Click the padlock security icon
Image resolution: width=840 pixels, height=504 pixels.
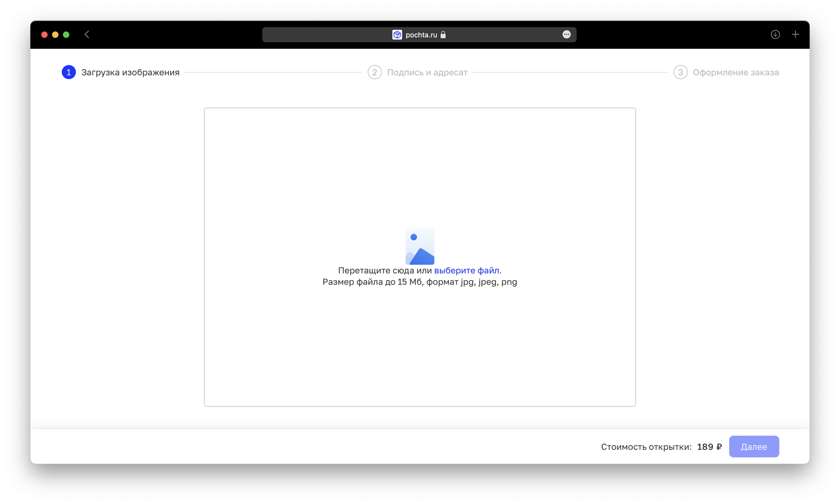pos(443,34)
